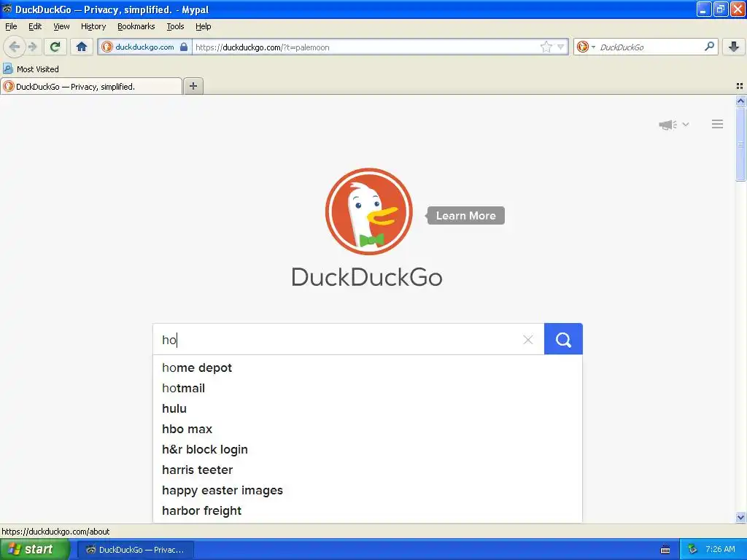The image size is (747, 560).
Task: Open bookmark star dropdown arrow
Action: [561, 47]
